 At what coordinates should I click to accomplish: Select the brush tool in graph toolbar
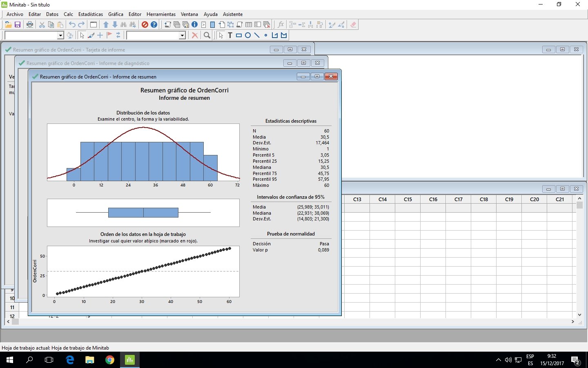91,36
